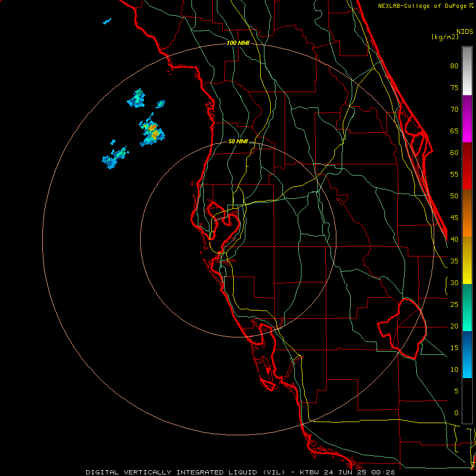The image size is (476, 476).
Task: Click the magenta segment of the color bar
Action: (x=467, y=118)
